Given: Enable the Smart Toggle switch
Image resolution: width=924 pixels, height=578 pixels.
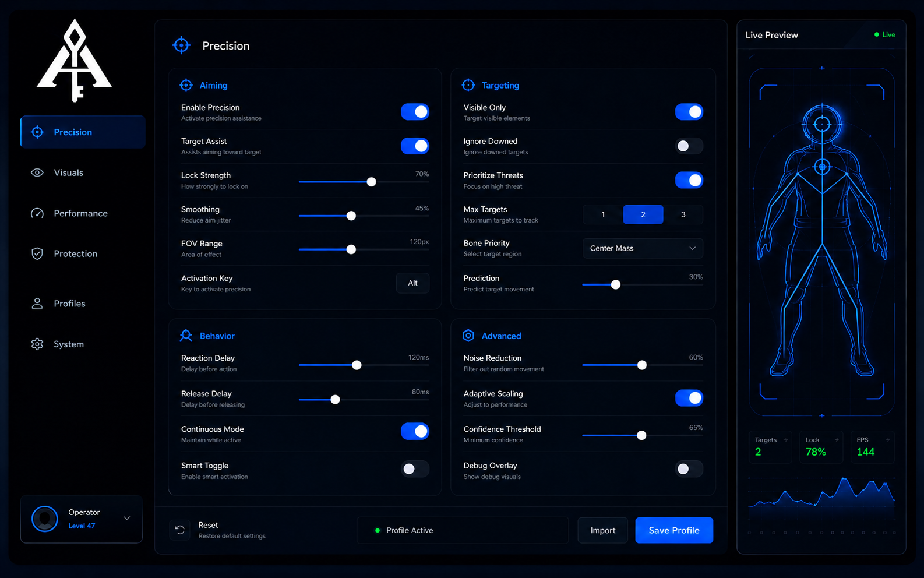Looking at the screenshot, I should [415, 469].
